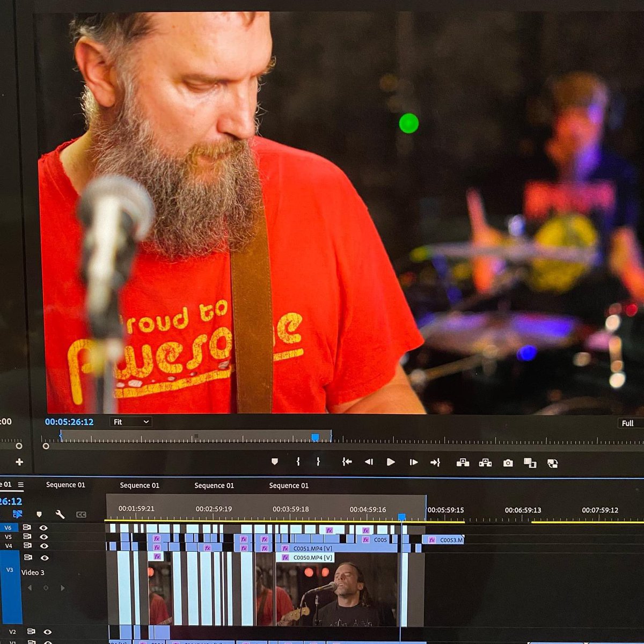The height and width of the screenshot is (644, 644).
Task: Open Timeline Display Settings wrench
Action: tap(60, 515)
